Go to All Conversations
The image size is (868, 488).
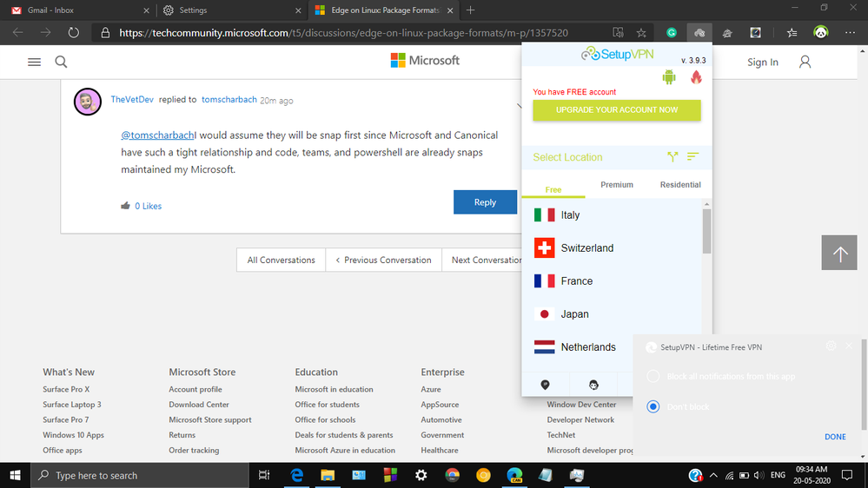[282, 260]
